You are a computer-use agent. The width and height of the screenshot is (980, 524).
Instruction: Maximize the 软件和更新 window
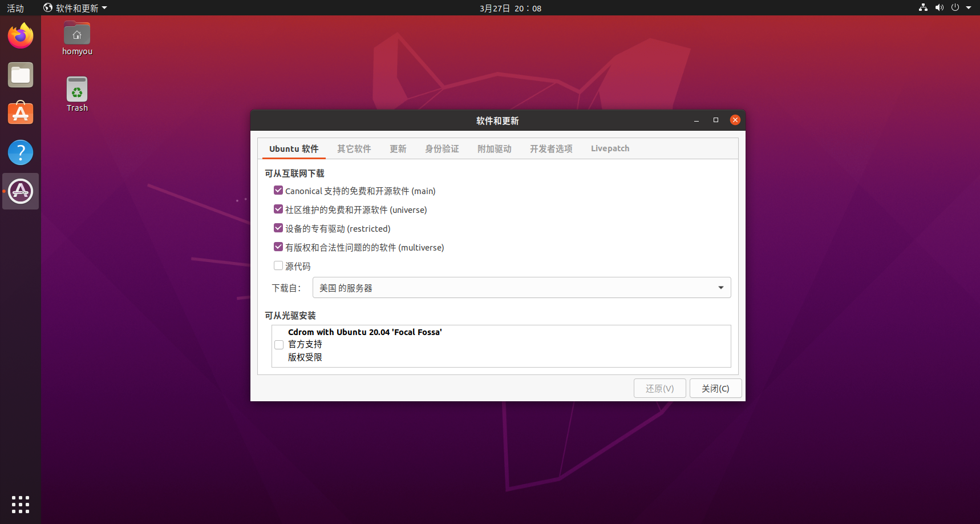[716, 120]
